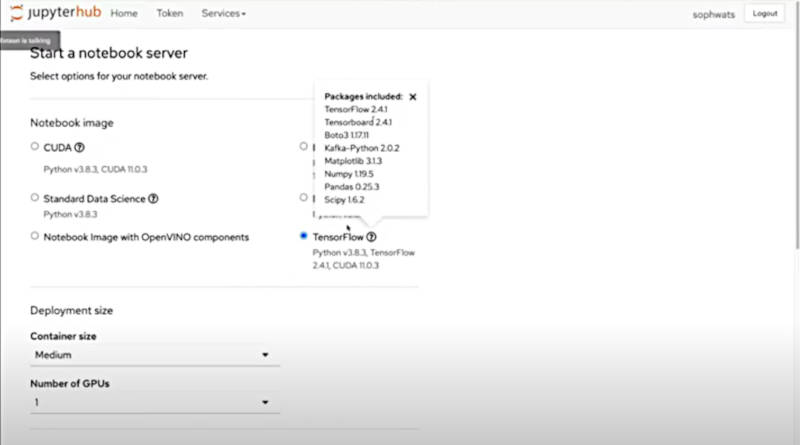Viewport: 800px width, 445px height.
Task: Select the radio button beside Standard Data Science row right
Action: point(304,197)
